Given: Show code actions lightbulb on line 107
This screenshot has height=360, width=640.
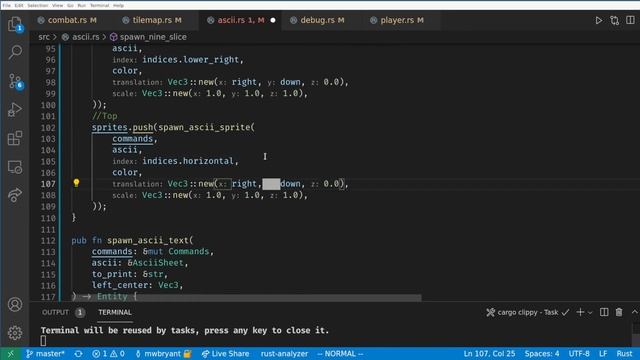Looking at the screenshot, I should (x=76, y=183).
